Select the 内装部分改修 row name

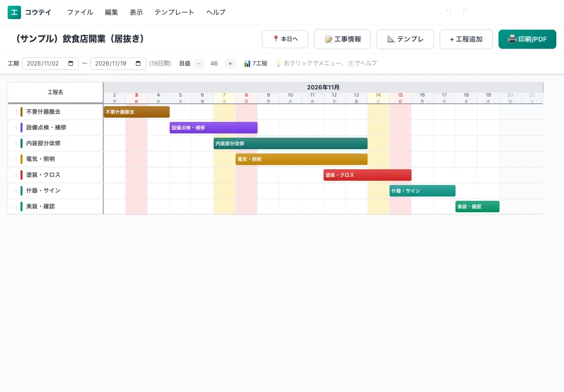[43, 143]
